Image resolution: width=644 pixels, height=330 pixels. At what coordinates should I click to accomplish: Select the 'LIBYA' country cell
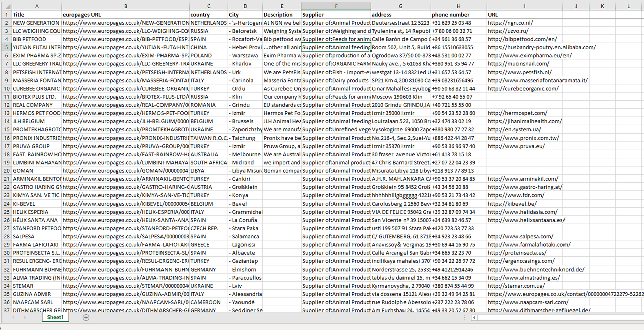point(208,171)
